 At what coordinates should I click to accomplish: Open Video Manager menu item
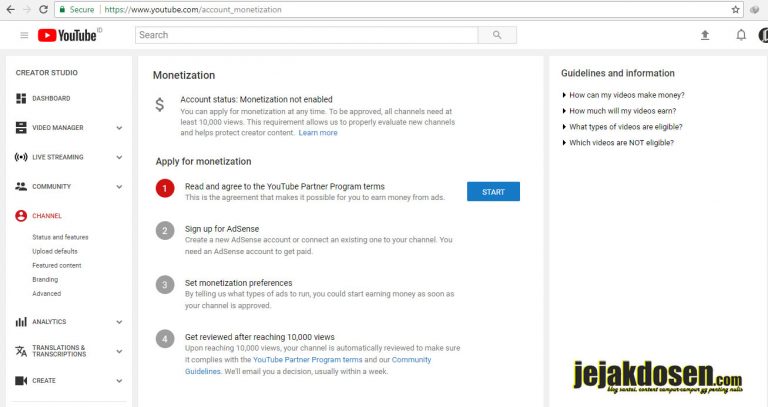(58, 128)
